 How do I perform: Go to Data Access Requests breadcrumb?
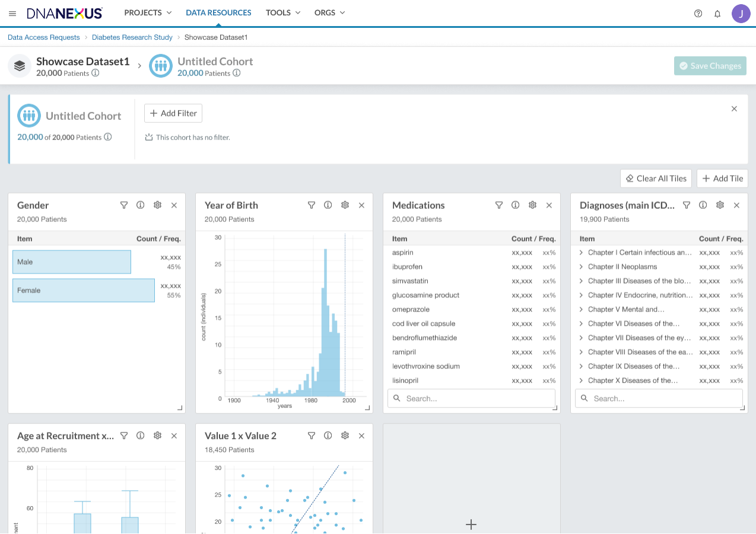coord(43,37)
